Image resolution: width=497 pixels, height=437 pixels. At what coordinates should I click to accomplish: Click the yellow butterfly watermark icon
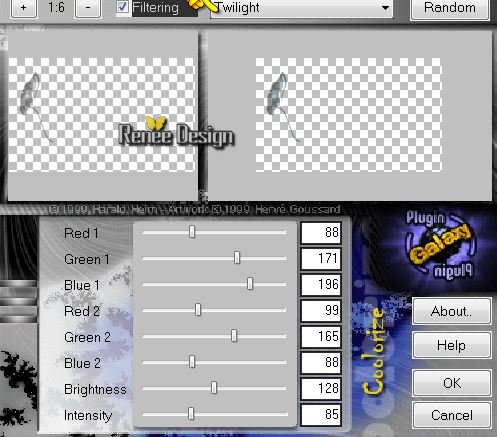click(156, 123)
